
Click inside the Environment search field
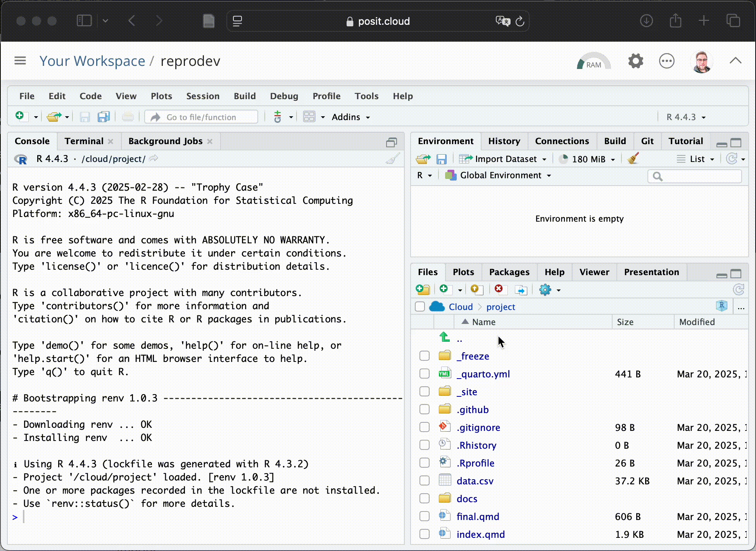pyautogui.click(x=694, y=176)
